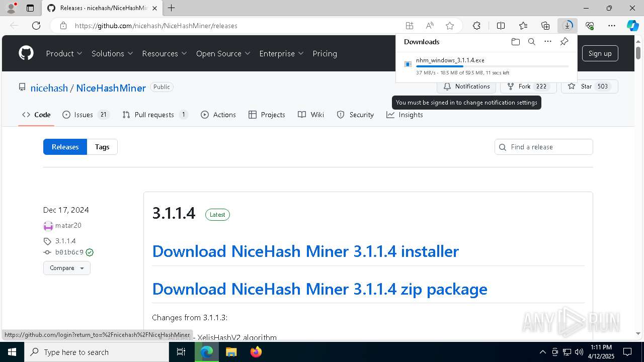Viewport: 644px width, 362px height.
Task: Click the Pricing link
Action: [x=325, y=53]
